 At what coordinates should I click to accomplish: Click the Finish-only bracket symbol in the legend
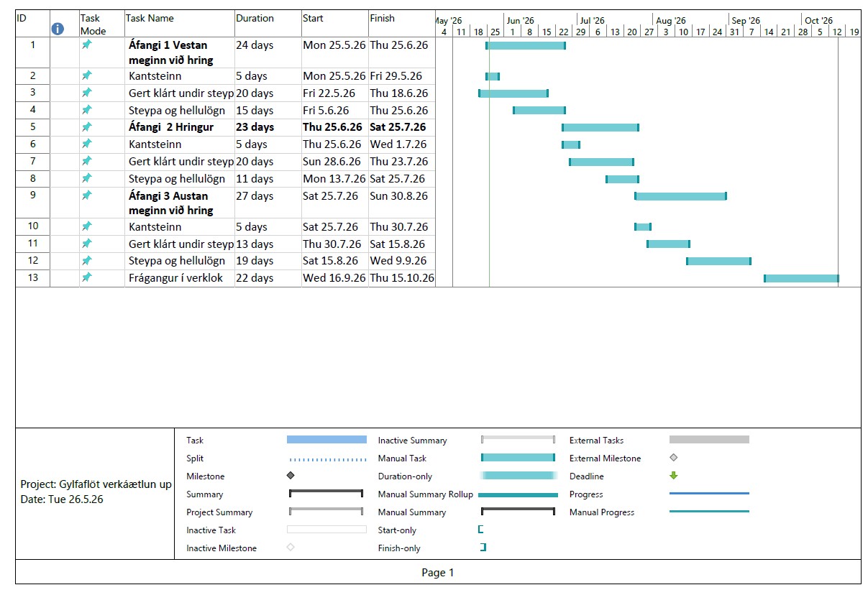pyautogui.click(x=483, y=548)
